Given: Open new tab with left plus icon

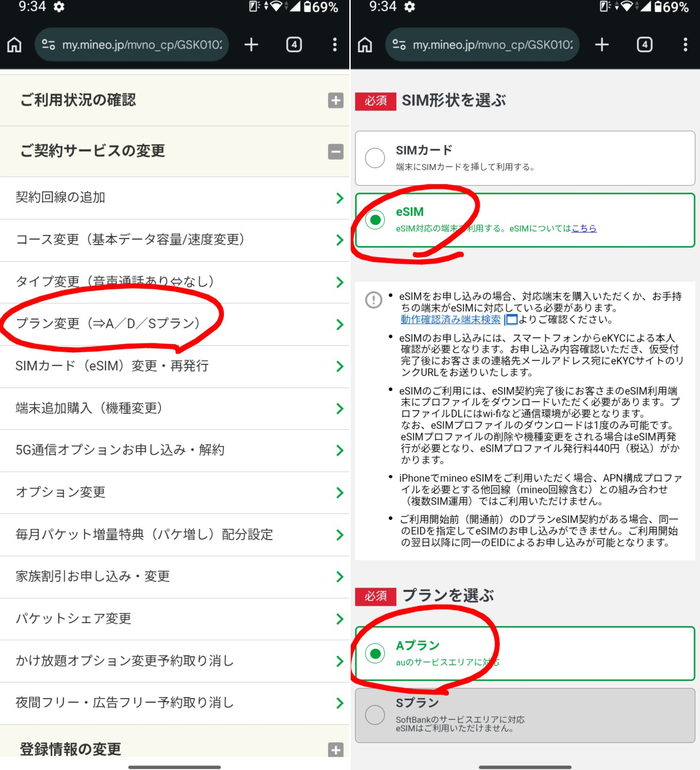Looking at the screenshot, I should 251,45.
